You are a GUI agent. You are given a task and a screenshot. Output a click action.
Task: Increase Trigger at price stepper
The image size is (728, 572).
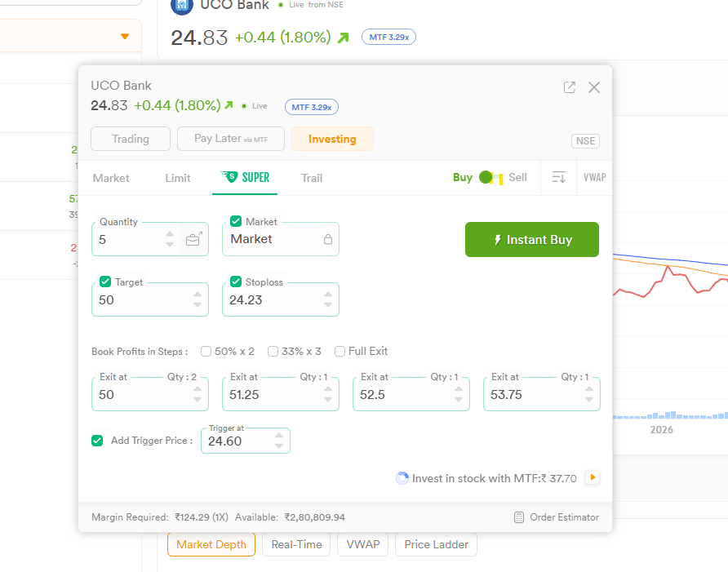tap(278, 436)
